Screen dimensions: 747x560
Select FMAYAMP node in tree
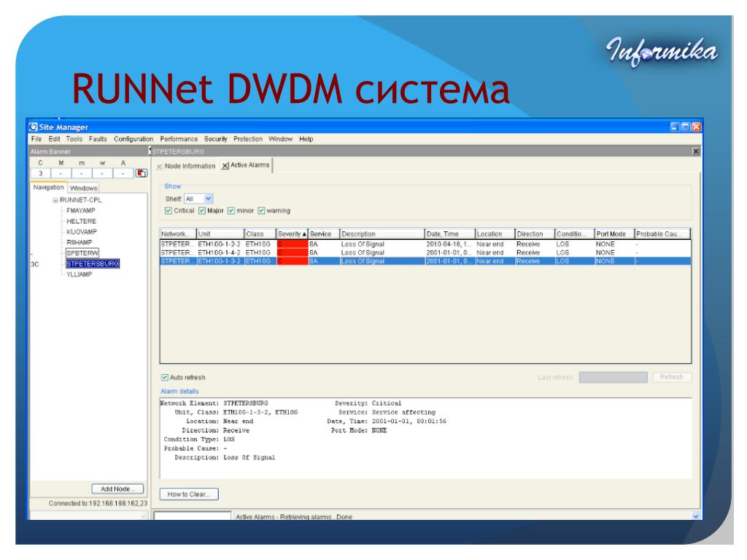(x=80, y=211)
